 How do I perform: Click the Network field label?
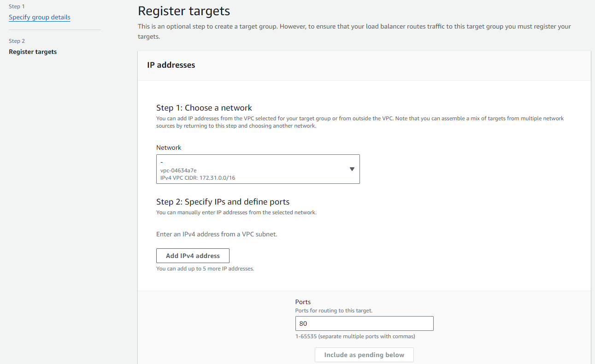point(169,148)
